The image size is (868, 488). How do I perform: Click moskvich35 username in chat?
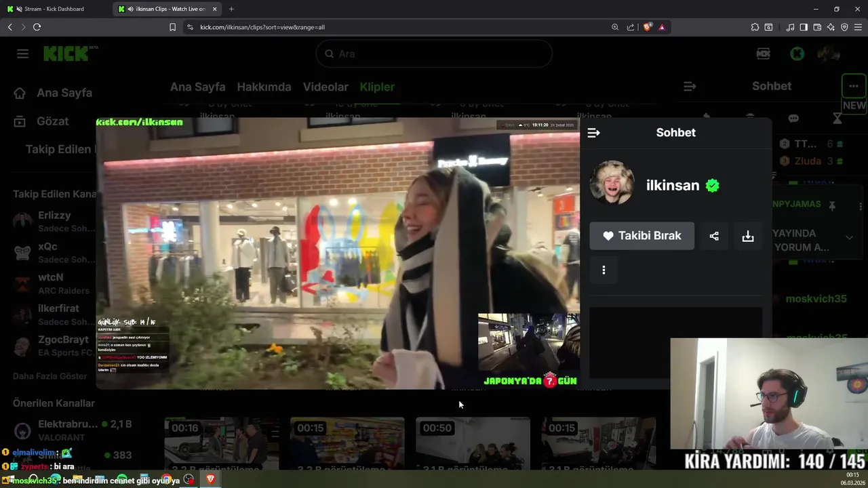(816, 299)
